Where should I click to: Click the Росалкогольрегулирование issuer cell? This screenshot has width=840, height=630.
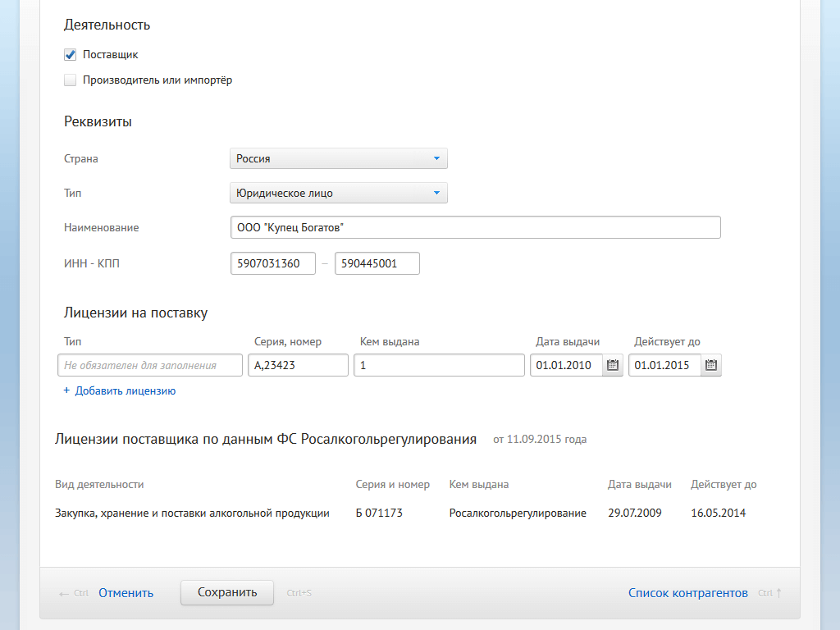click(518, 514)
